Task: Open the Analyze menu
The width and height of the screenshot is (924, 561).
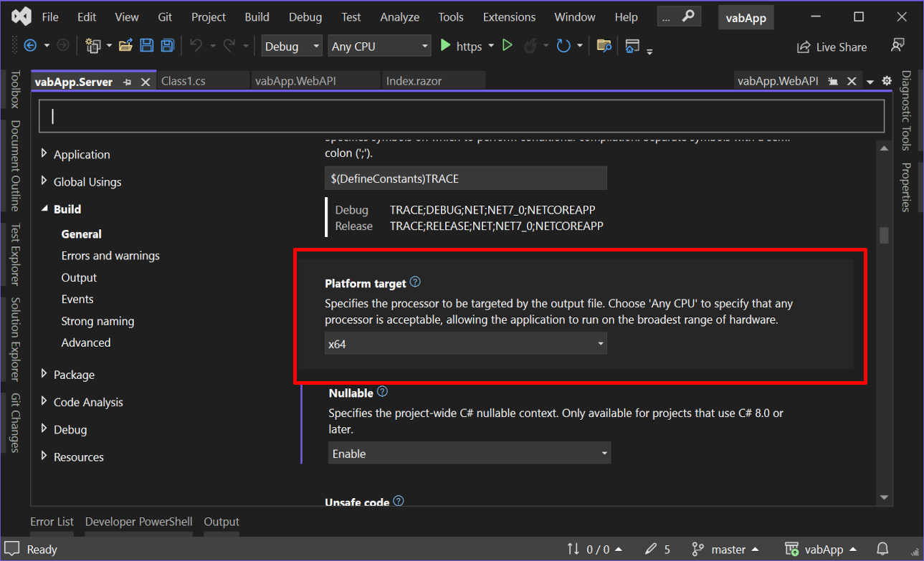Action: pos(399,17)
